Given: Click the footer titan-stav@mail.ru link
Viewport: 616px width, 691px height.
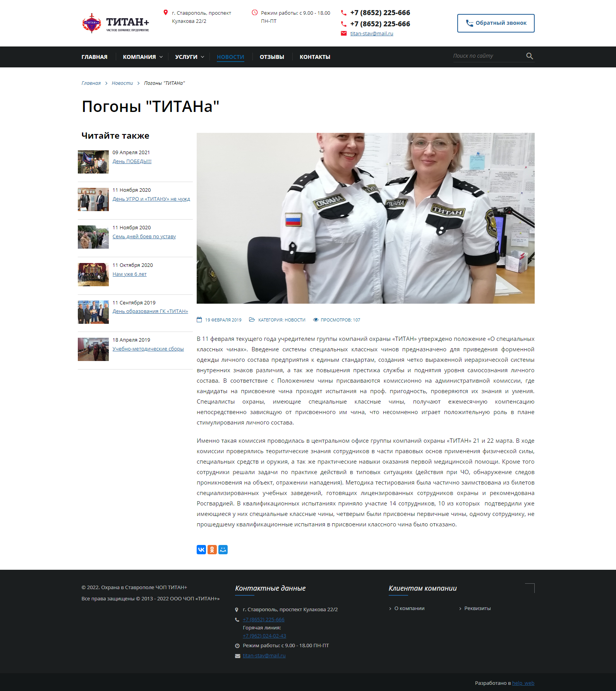Looking at the screenshot, I should [264, 656].
